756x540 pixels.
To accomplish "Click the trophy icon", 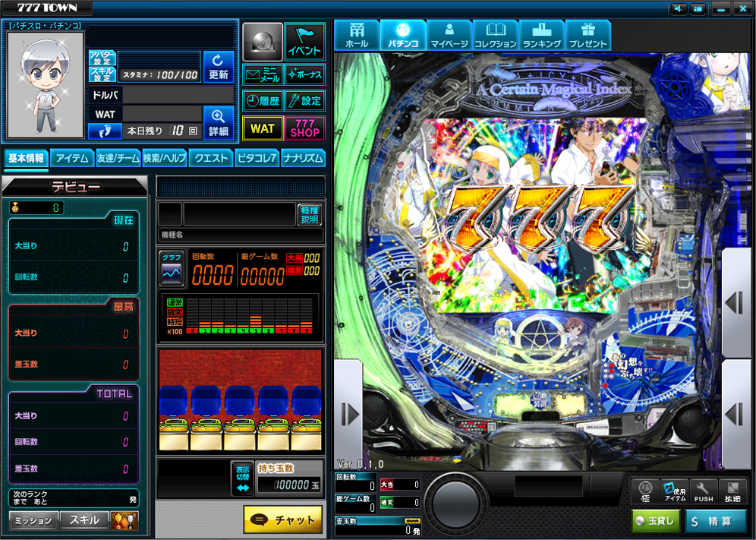I will pos(124,520).
